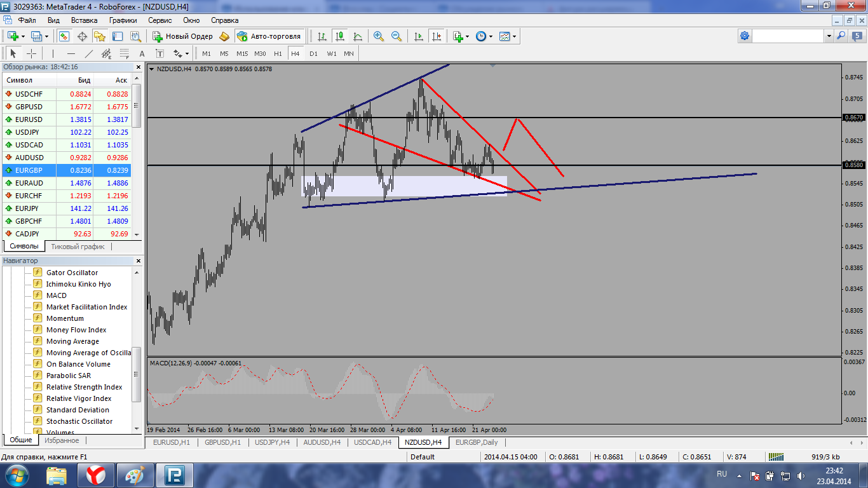Pick the Vertical Line drawing tool
The height and width of the screenshot is (488, 868).
pyautogui.click(x=53, y=53)
